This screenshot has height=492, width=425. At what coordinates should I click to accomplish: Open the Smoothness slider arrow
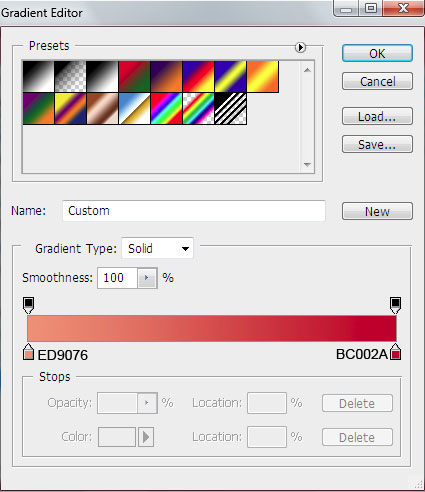coord(146,278)
